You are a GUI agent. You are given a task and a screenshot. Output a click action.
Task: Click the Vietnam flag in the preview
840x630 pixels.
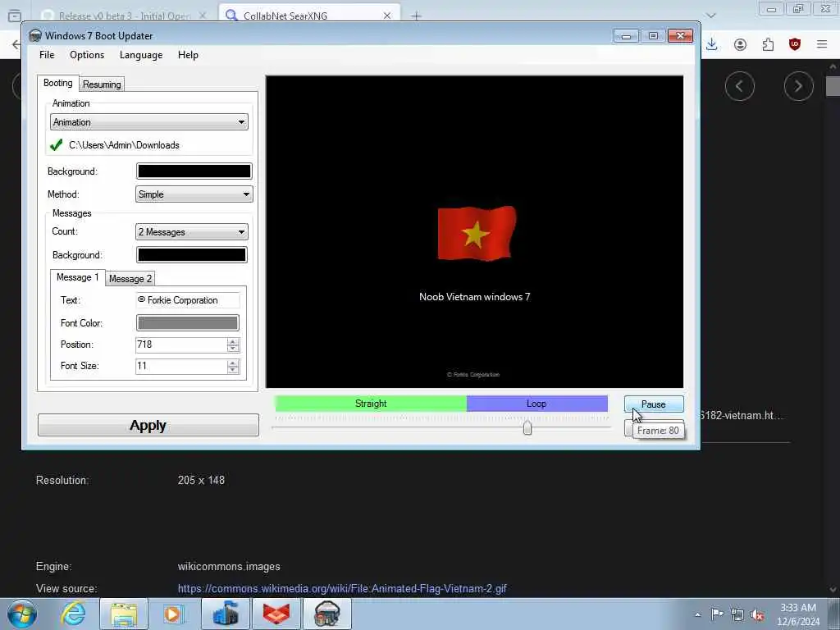477,233
